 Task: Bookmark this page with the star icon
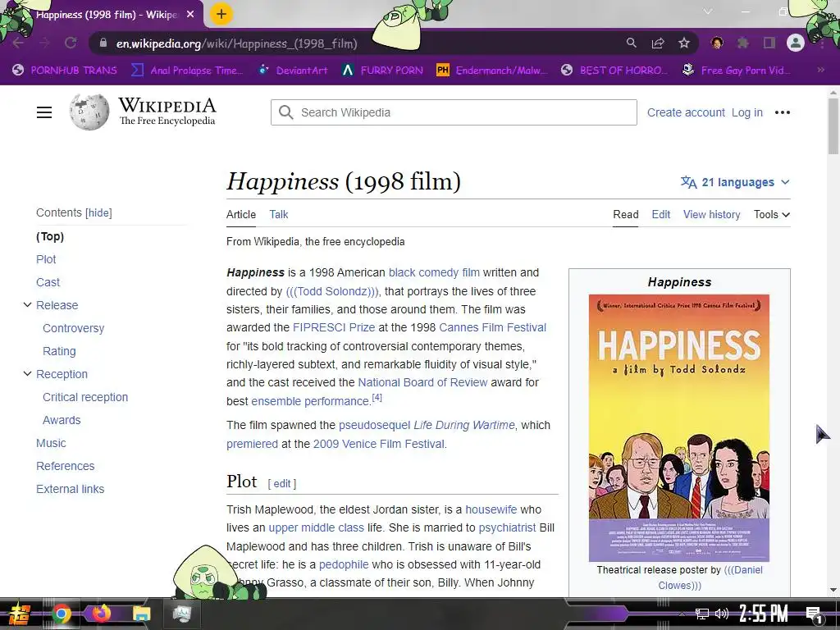click(x=683, y=43)
